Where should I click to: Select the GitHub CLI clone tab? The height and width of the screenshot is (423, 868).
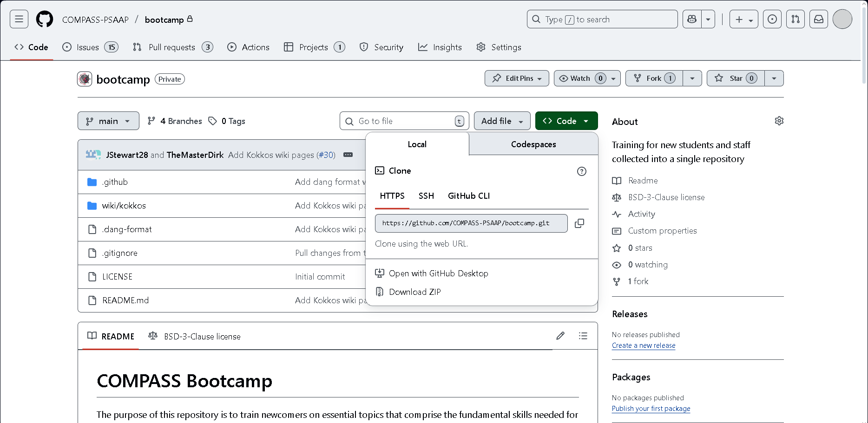(x=469, y=195)
